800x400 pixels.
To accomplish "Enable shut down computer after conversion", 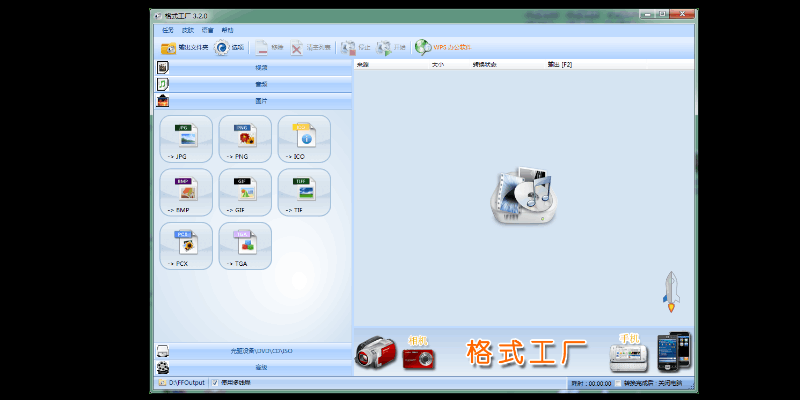I will pos(618,383).
